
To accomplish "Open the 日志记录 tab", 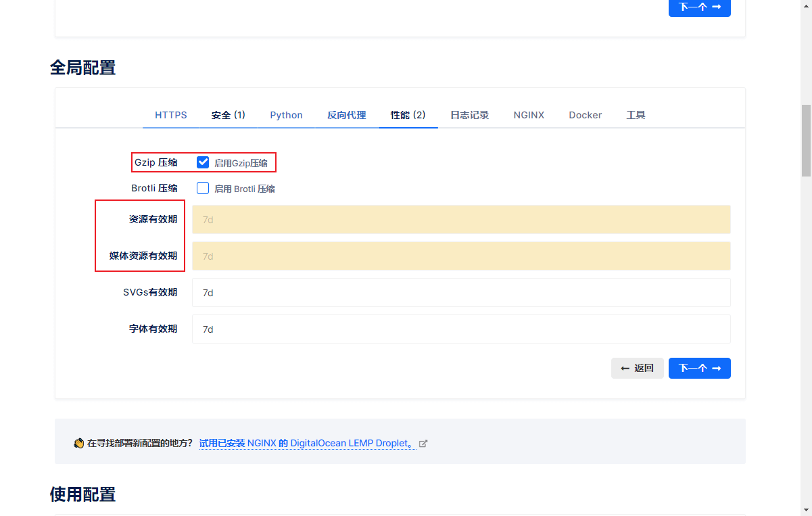I will click(469, 115).
